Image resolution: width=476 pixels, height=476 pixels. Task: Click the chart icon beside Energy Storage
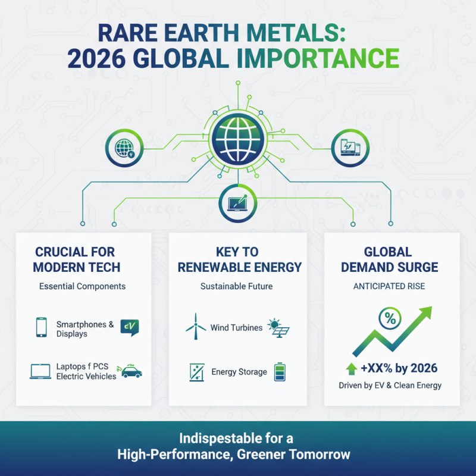197,372
